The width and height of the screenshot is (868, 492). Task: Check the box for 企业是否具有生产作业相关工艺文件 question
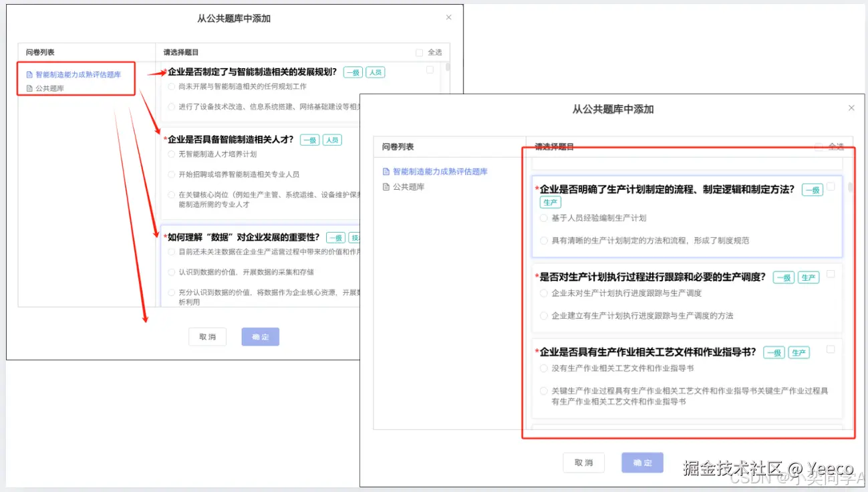tap(831, 349)
